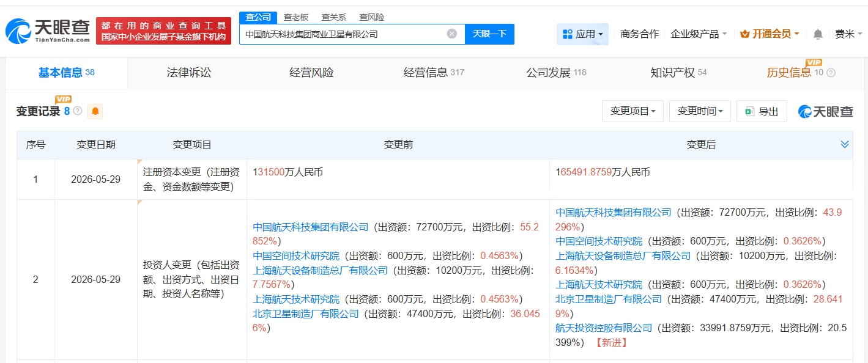Click the help question mark next to 变更记录 8

click(78, 111)
